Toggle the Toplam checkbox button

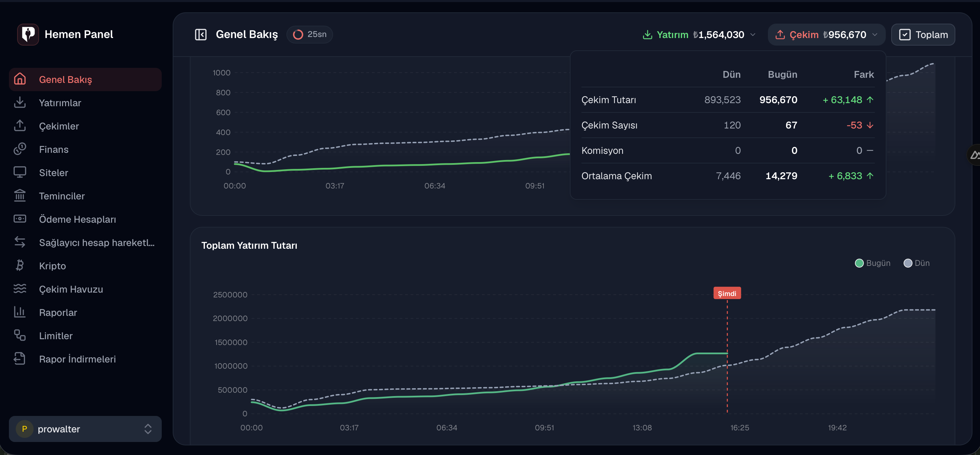pyautogui.click(x=923, y=35)
